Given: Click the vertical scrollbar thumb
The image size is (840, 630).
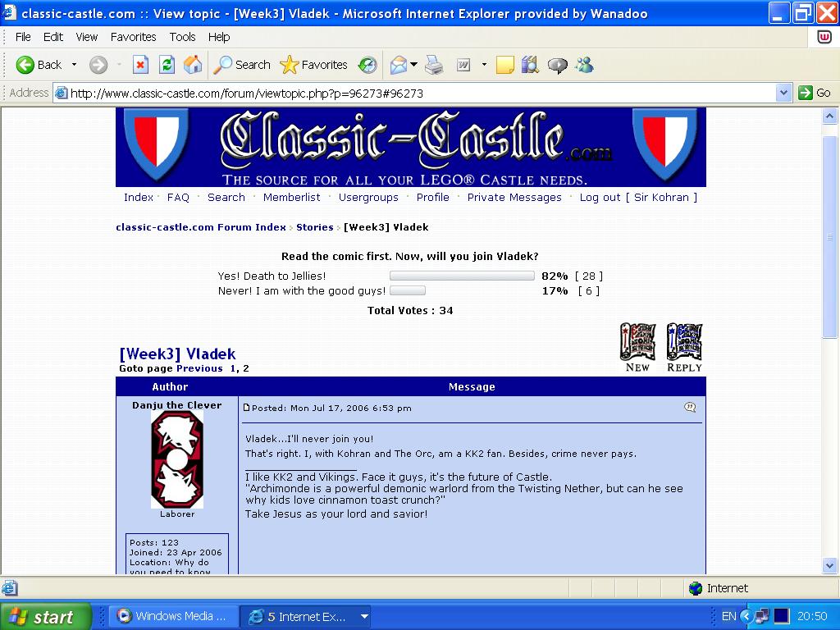Looking at the screenshot, I should (829, 235).
